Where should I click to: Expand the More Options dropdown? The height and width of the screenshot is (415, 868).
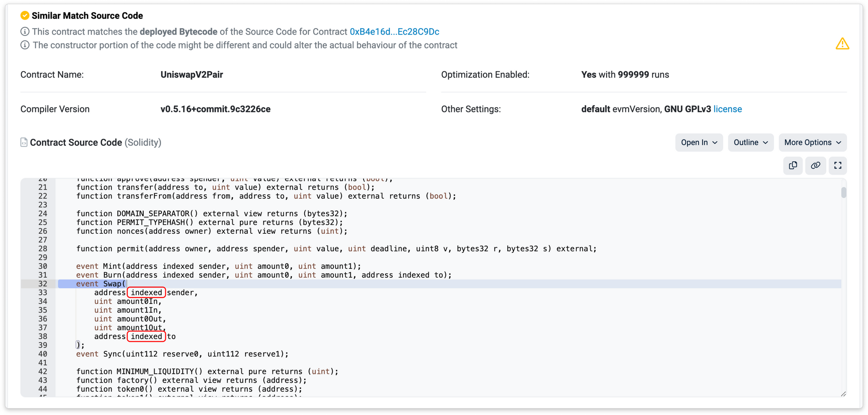tap(812, 143)
